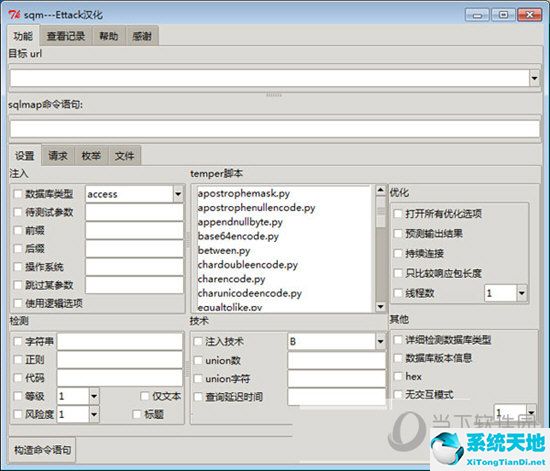The image size is (550, 471).
Task: Tick the 跳过某参数 checkbox
Action: (18, 285)
